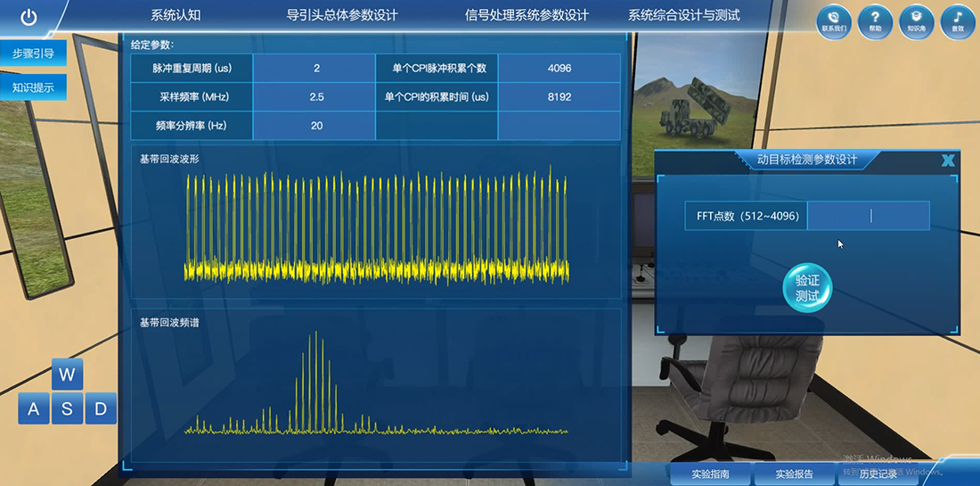Image resolution: width=980 pixels, height=486 pixels.
Task: Click the power icon at top left
Action: 29,17
